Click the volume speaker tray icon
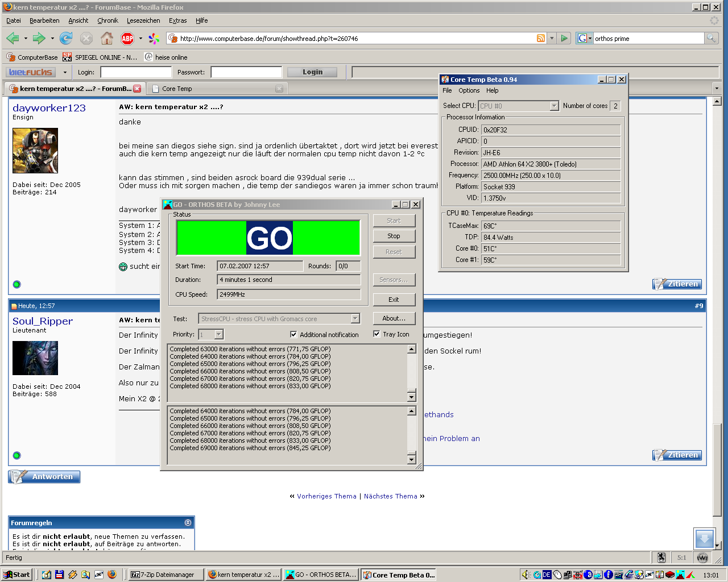The width and height of the screenshot is (728, 582). (526, 575)
